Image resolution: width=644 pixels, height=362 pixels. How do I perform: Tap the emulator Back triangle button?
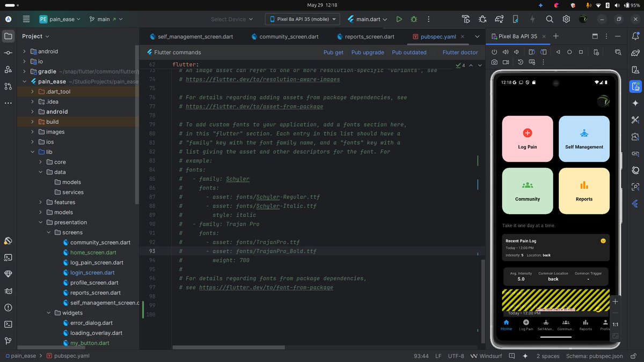click(558, 52)
